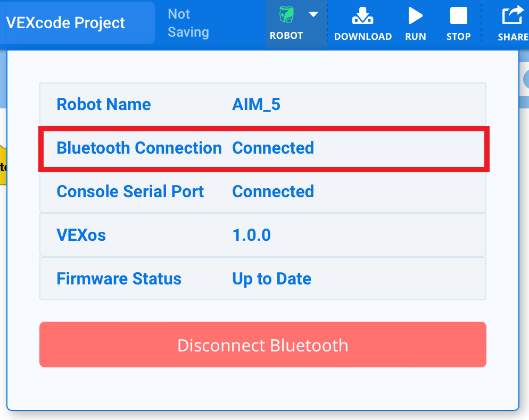Select the VEXos version row
This screenshot has width=529, height=420.
pyautogui.click(x=263, y=235)
